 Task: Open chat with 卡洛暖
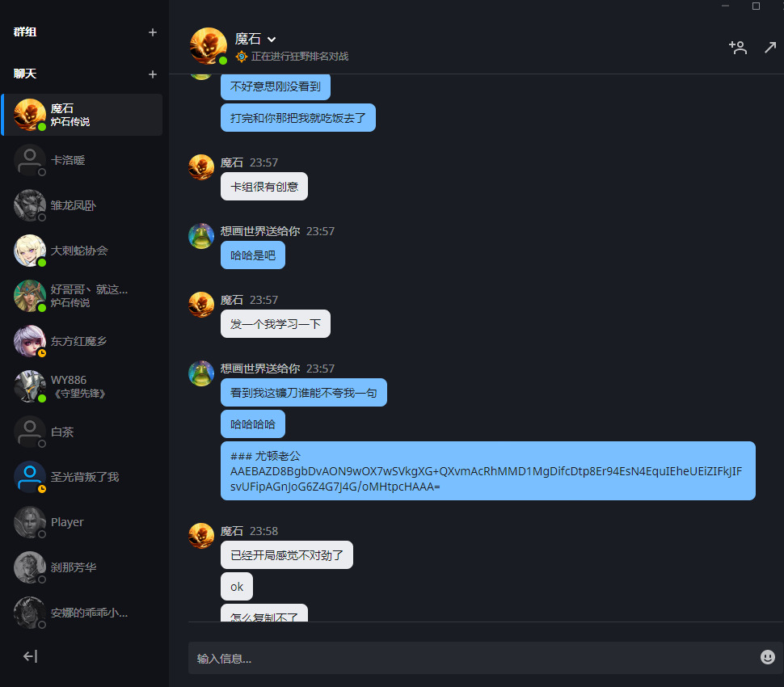[x=82, y=161]
